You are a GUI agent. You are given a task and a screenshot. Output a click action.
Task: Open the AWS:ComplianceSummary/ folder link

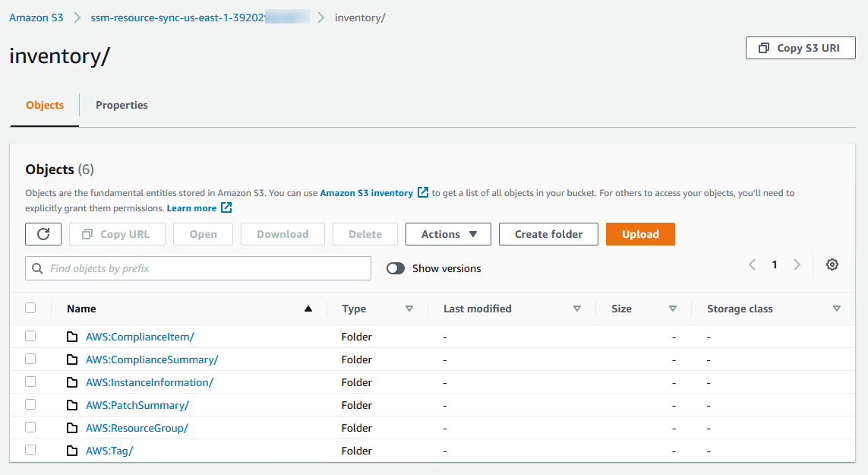click(152, 359)
